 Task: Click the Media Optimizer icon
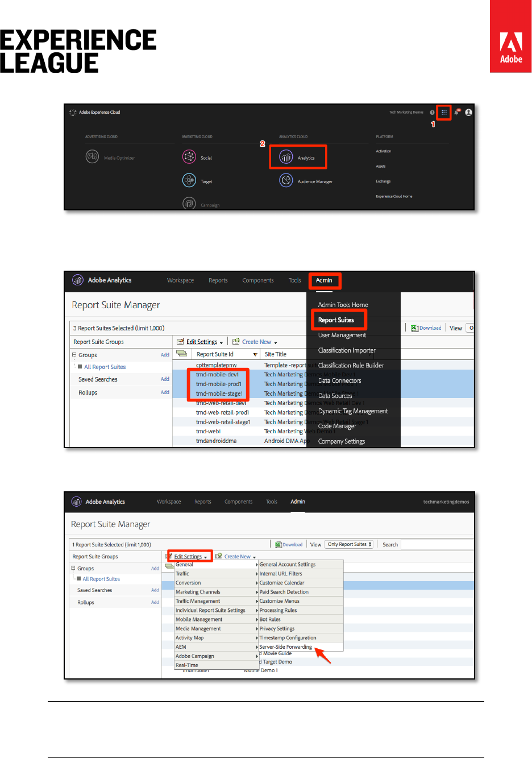click(x=92, y=156)
